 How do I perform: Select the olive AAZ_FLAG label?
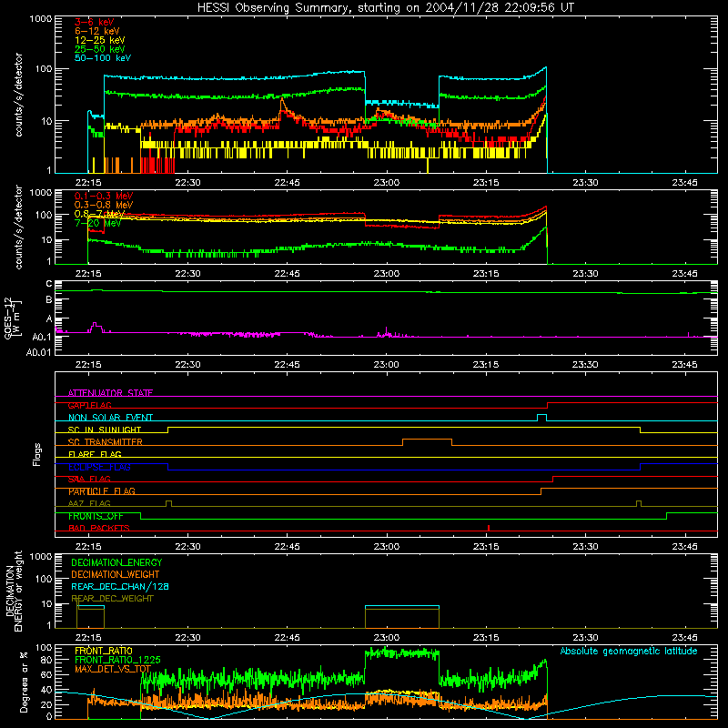(89, 504)
